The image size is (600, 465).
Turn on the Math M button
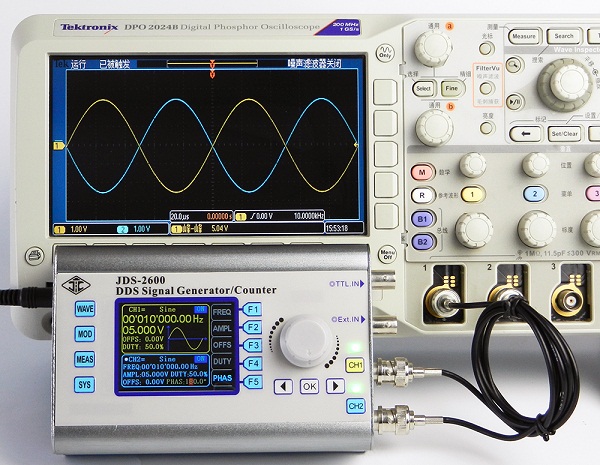(422, 172)
